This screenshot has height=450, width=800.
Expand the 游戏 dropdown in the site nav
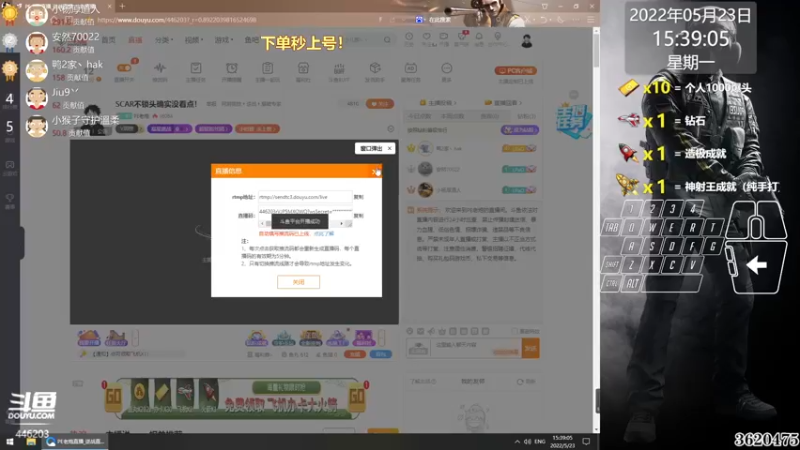(223, 40)
